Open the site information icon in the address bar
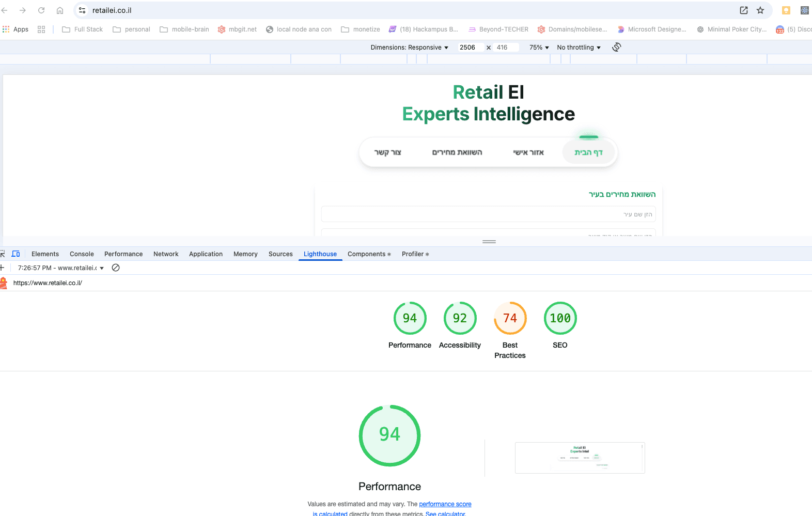The width and height of the screenshot is (812, 516). pos(82,10)
